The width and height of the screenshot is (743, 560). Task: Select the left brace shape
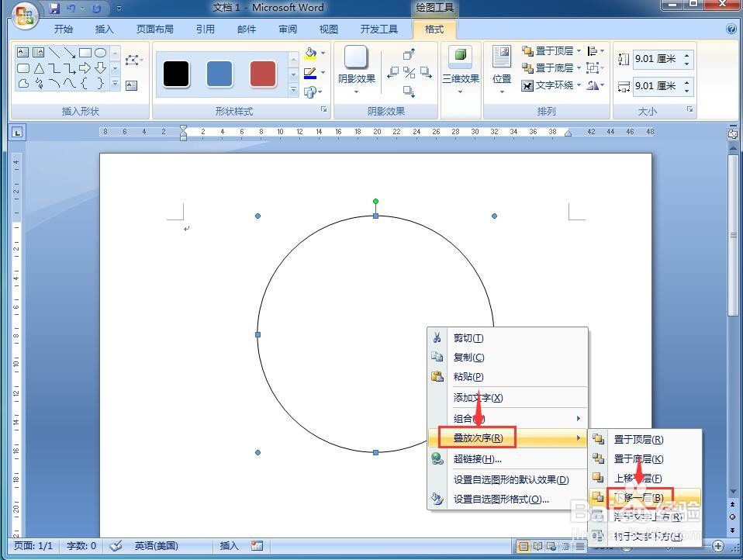[x=85, y=84]
